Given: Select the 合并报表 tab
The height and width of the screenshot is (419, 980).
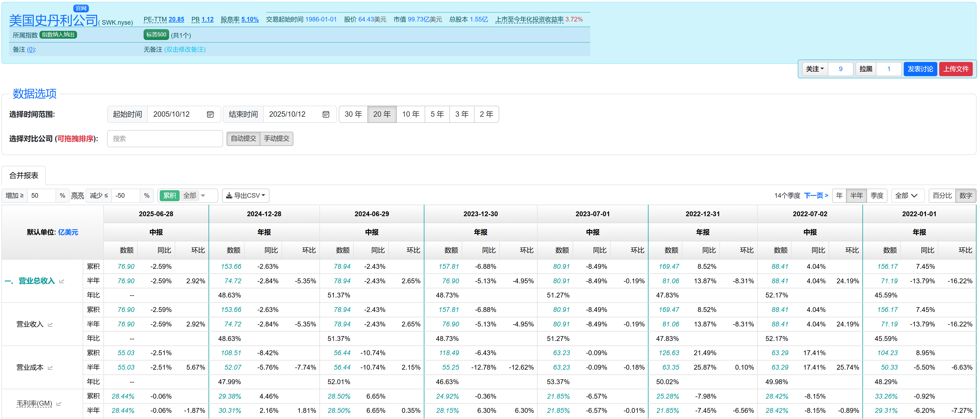Looking at the screenshot, I should [x=24, y=175].
